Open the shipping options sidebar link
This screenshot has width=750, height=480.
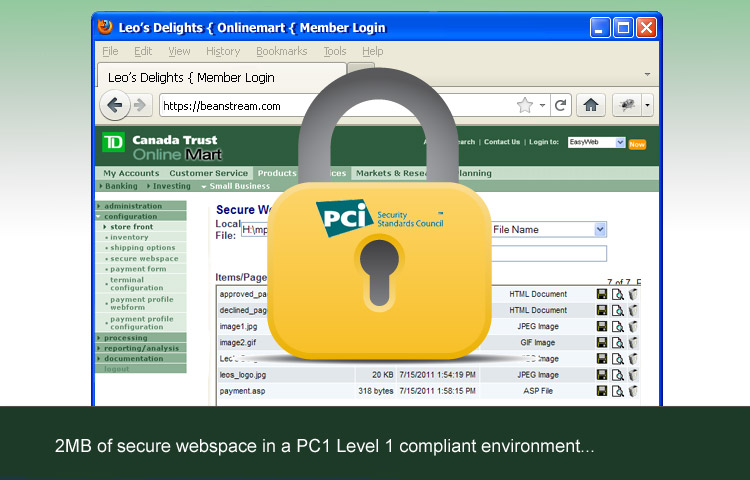coord(143,248)
